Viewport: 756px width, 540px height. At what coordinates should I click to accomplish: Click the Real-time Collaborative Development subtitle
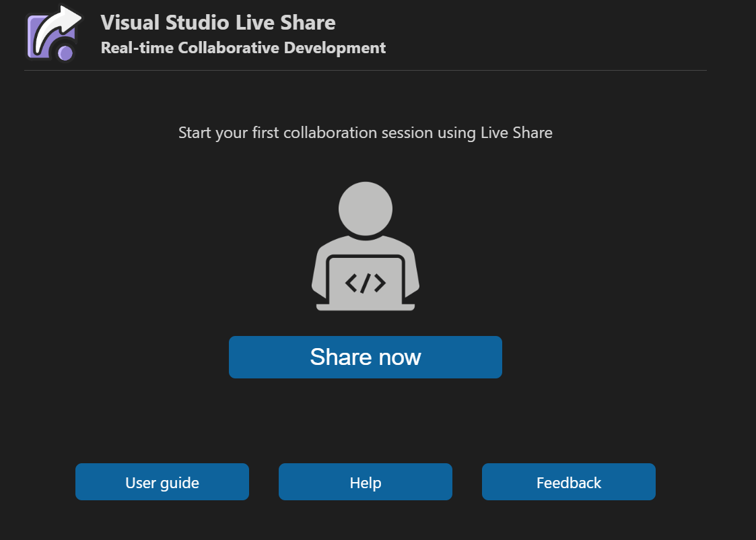tap(243, 47)
